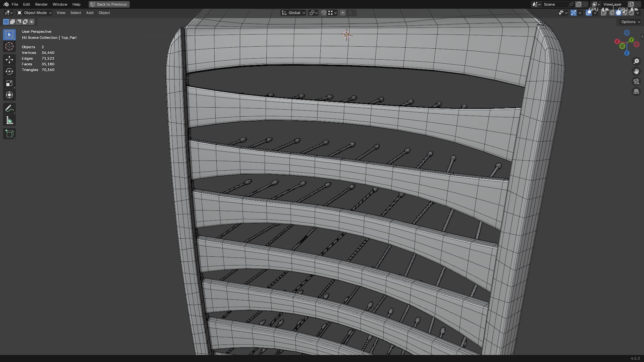The height and width of the screenshot is (362, 644).
Task: Open the viewport Add menu
Action: (90, 13)
